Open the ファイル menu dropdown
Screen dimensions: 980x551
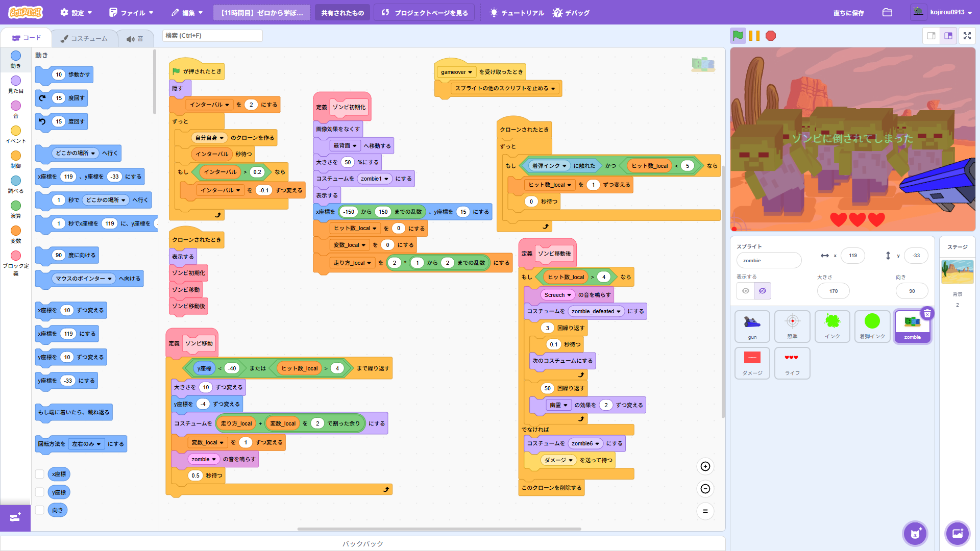(x=131, y=13)
